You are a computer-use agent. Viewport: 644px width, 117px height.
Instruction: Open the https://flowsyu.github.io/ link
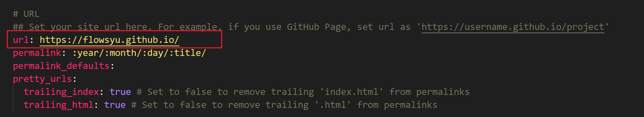pos(109,40)
